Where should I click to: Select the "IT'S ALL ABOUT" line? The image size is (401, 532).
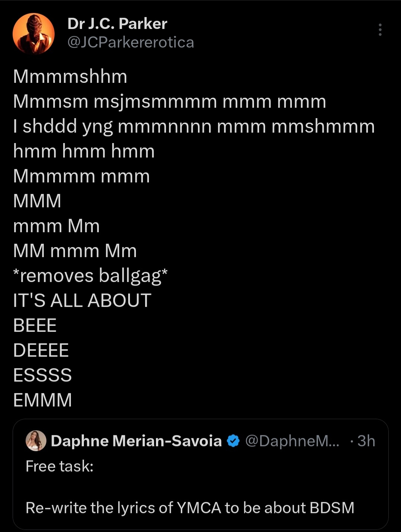coord(82,301)
